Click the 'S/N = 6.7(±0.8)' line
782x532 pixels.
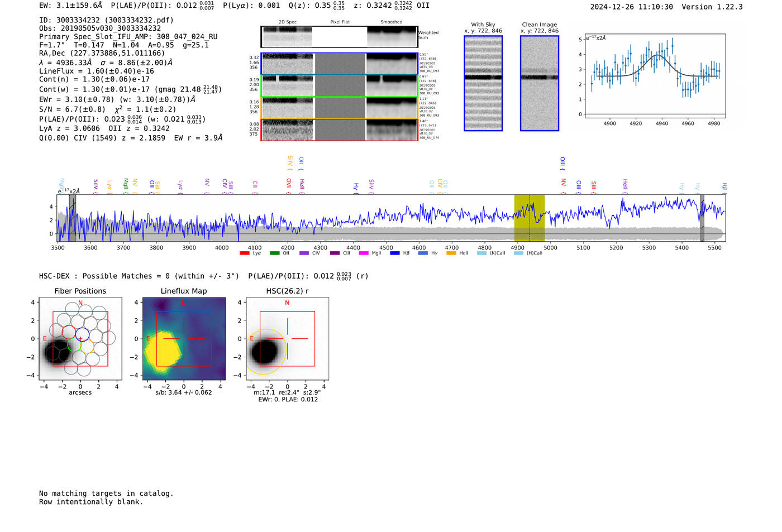coord(107,109)
